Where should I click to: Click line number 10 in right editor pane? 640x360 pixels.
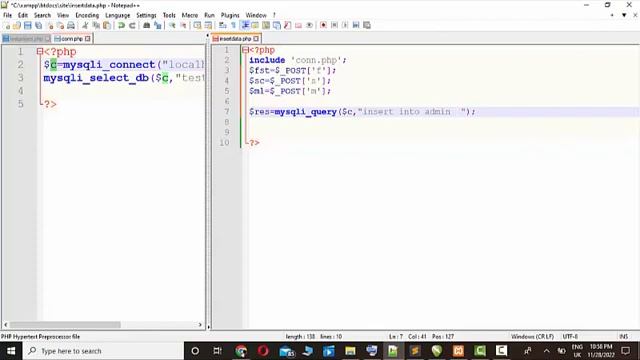pyautogui.click(x=224, y=143)
